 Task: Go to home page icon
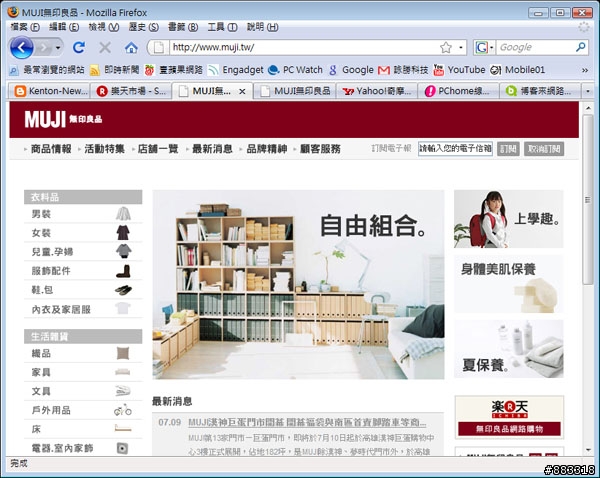click(131, 48)
